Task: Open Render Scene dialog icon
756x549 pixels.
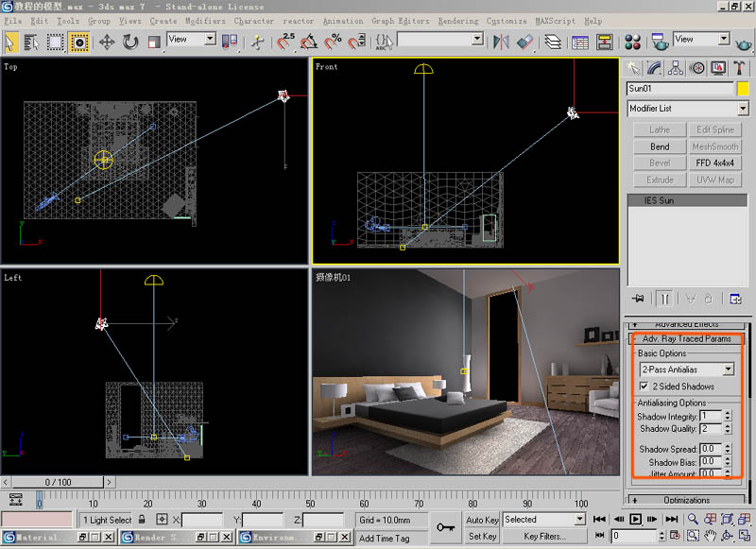Action: point(659,43)
